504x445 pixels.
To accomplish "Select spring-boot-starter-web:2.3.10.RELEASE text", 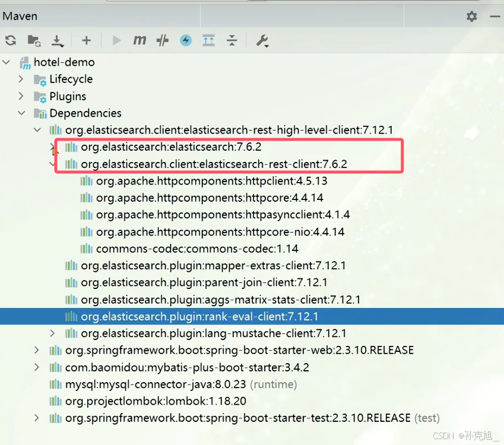I will pyautogui.click(x=239, y=350).
